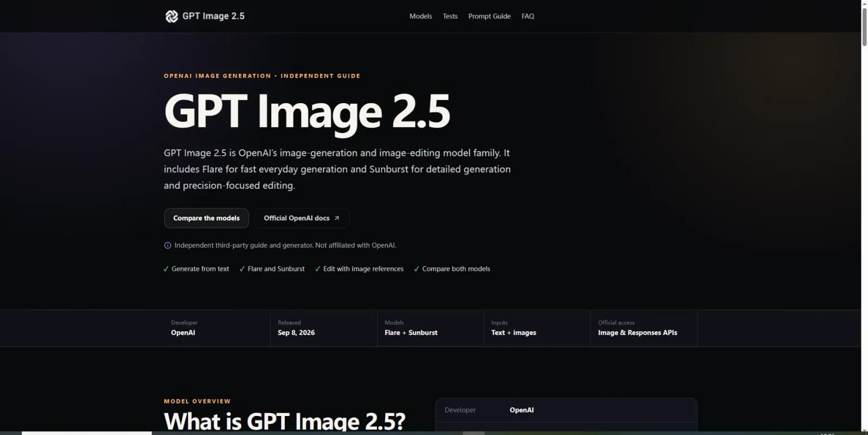Click the Image & Responses APIs value
Viewport: 868px width, 435px height.
point(637,333)
